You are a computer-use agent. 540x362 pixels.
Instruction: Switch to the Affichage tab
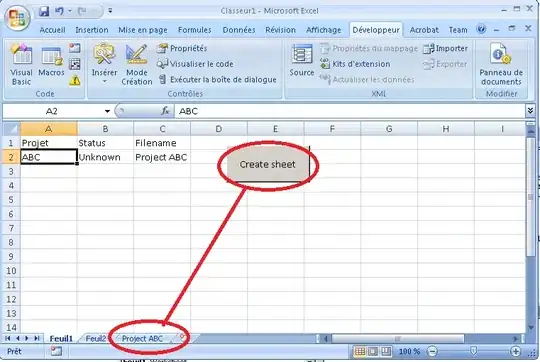pyautogui.click(x=324, y=30)
